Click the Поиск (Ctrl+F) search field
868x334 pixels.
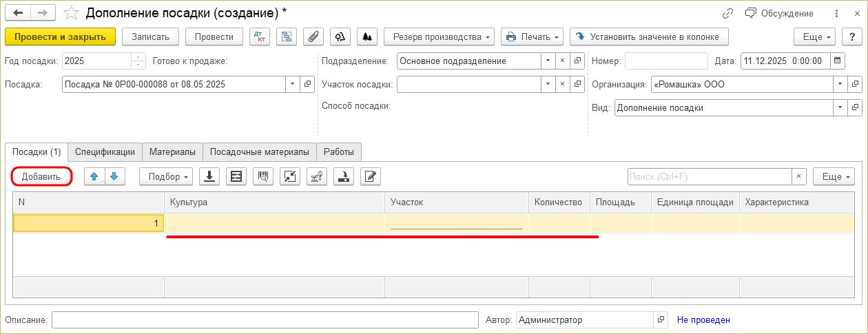pos(710,176)
